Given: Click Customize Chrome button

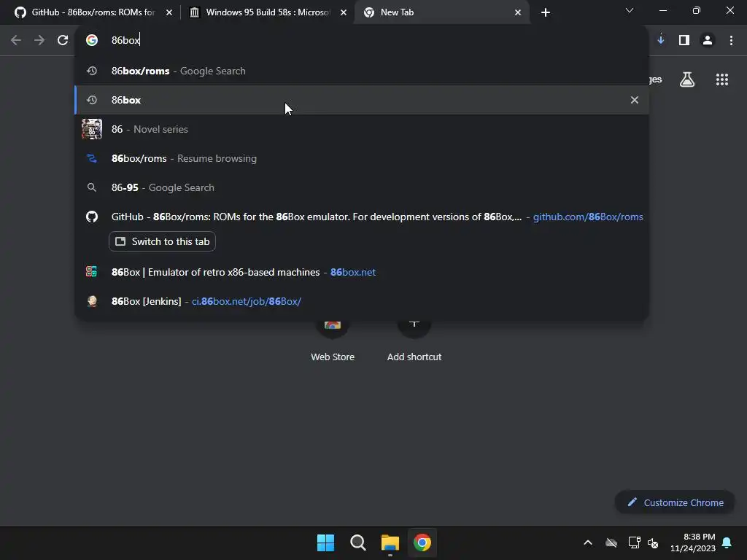Looking at the screenshot, I should click(675, 502).
